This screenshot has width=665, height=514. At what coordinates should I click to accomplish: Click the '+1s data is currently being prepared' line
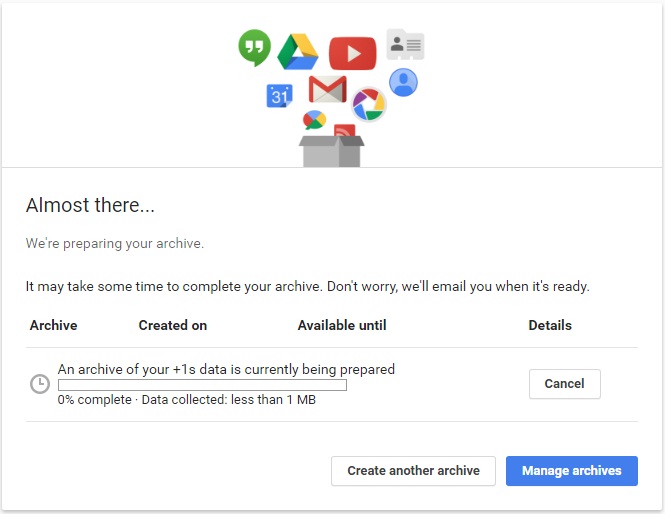coord(226,369)
